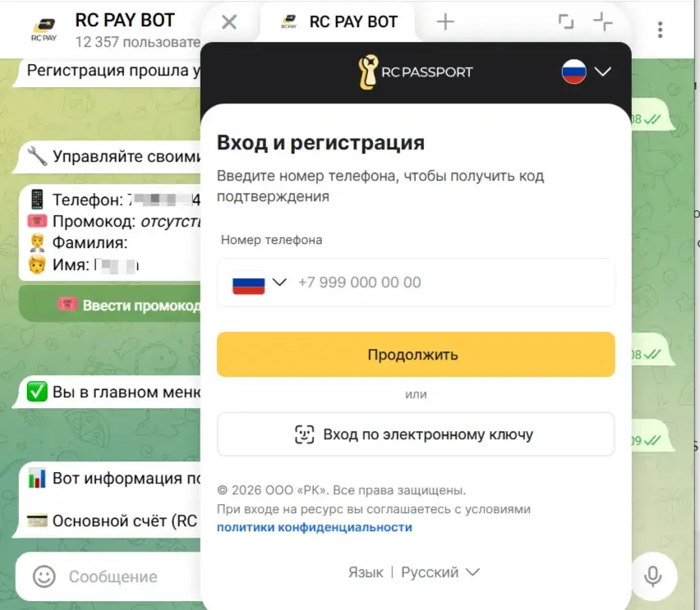Click the или separator text
Viewport: 700px width, 610px height.
pos(416,394)
